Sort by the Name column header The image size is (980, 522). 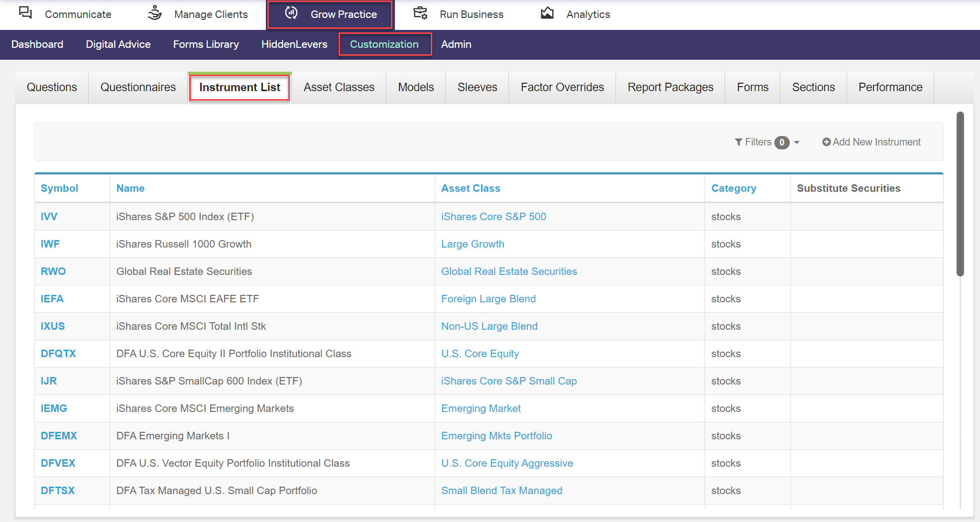(130, 188)
